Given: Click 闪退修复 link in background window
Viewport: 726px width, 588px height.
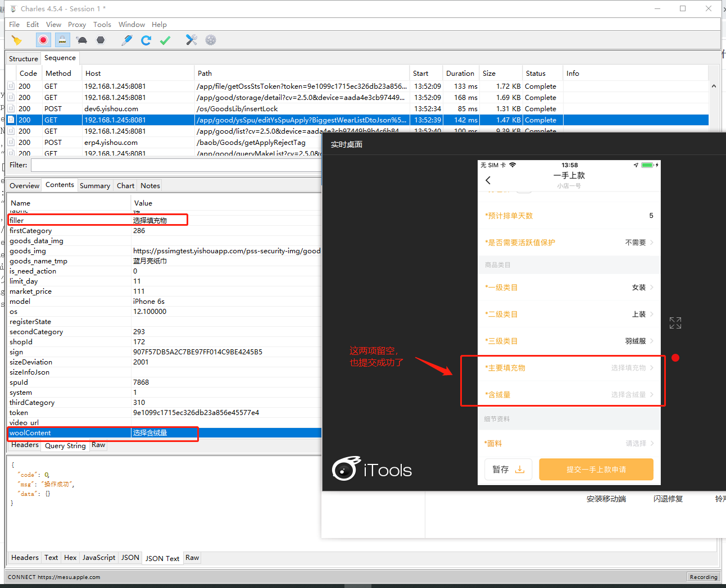Looking at the screenshot, I should click(668, 499).
